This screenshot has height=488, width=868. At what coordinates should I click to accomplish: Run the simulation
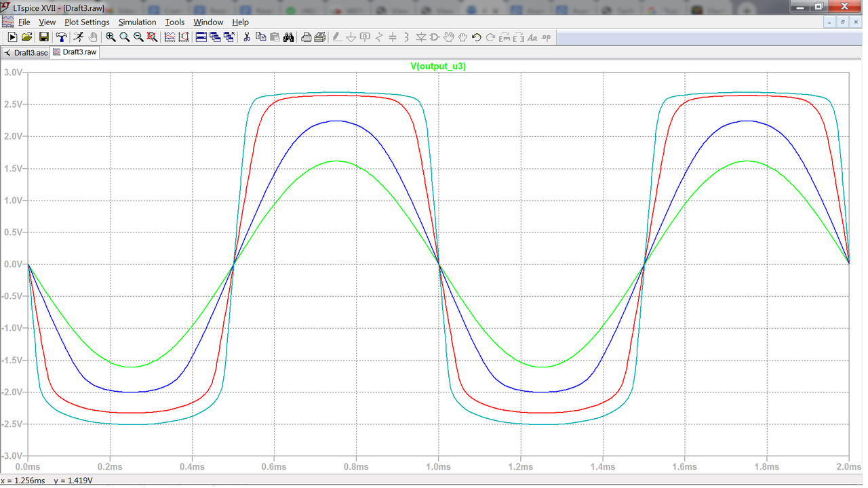tap(79, 37)
